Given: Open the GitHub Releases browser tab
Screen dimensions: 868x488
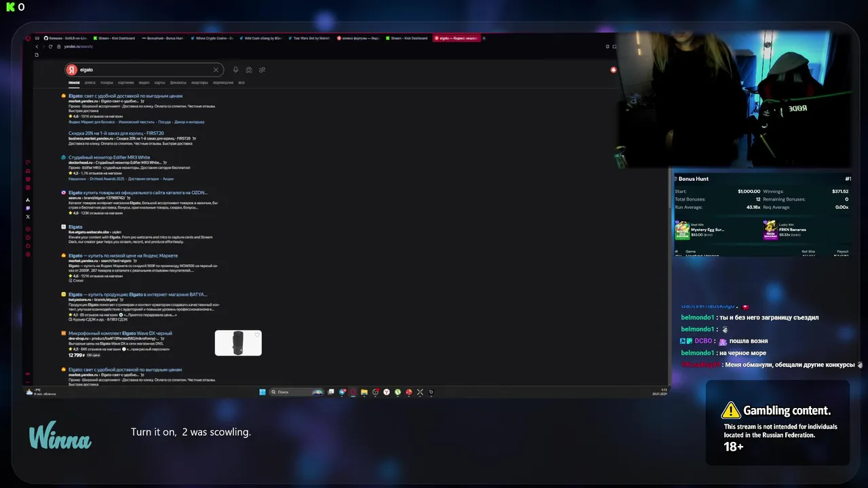Looking at the screenshot, I should (65, 38).
